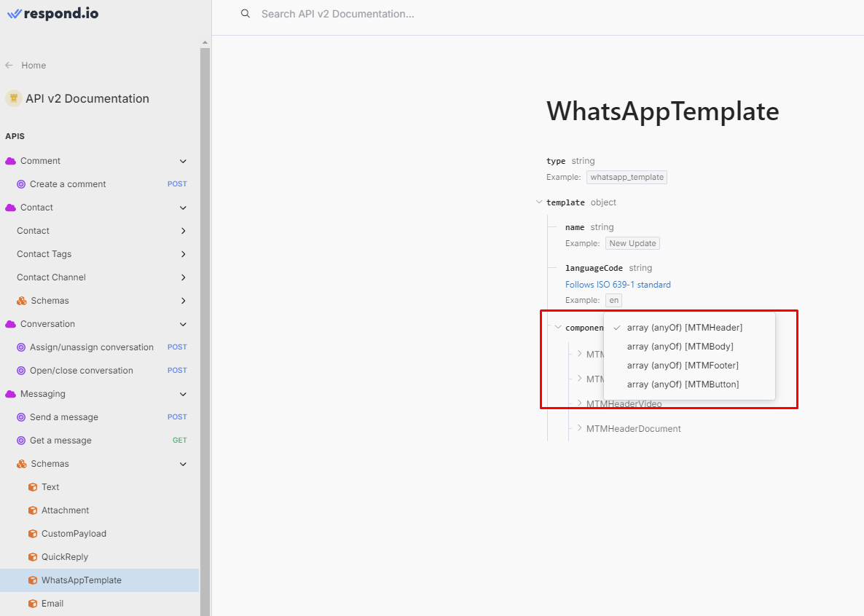Click the CustomPayload schema cube icon

pos(33,533)
